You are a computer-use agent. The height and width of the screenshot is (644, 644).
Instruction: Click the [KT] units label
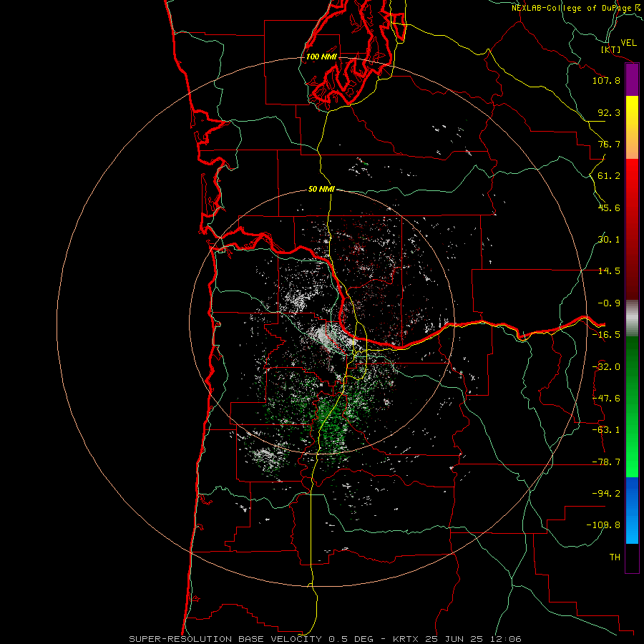(x=610, y=49)
